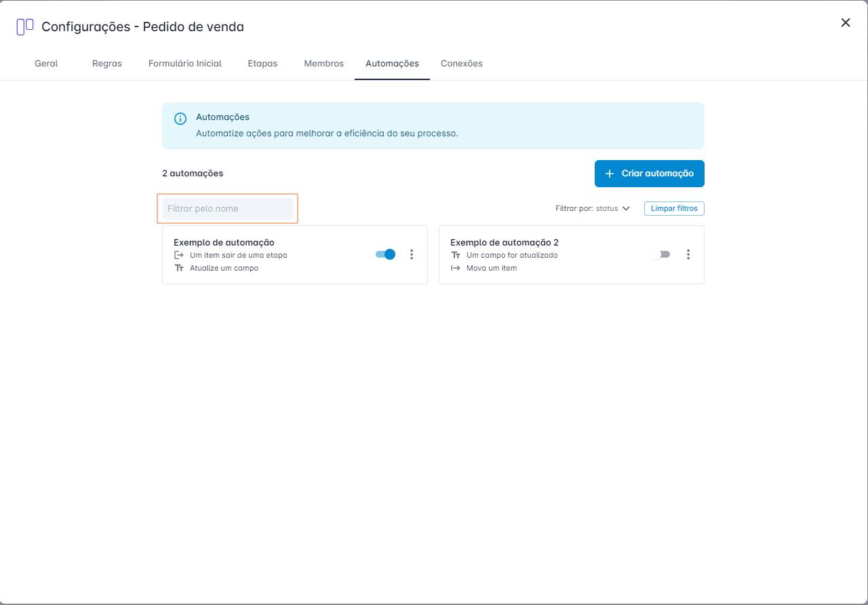The width and height of the screenshot is (868, 605).
Task: Switch to the Geral tab
Action: coord(46,63)
